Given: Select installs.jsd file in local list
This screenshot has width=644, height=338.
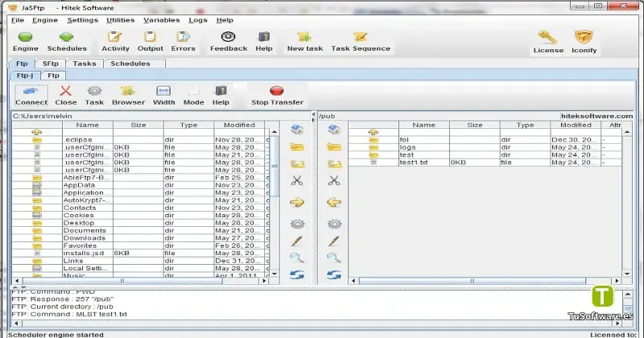Looking at the screenshot, I should click(x=140, y=253).
